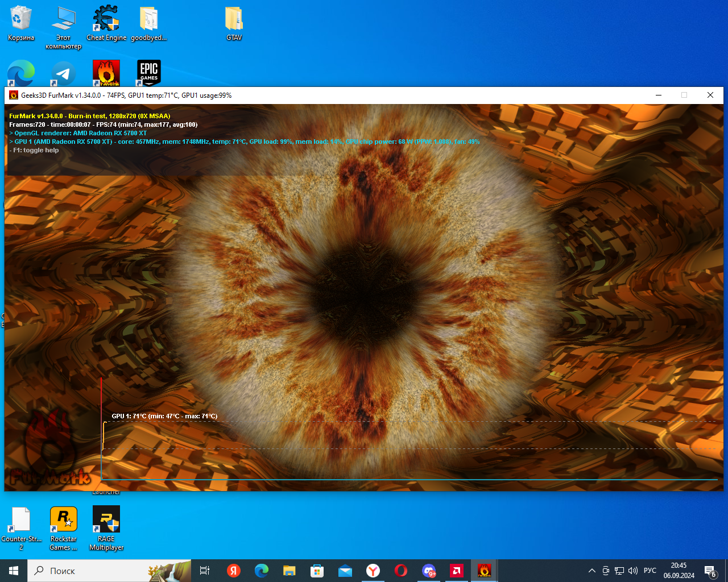Click the 'Frames:720 - time:00:00:07' line
Image resolution: width=728 pixels, height=582 pixels.
tap(104, 124)
